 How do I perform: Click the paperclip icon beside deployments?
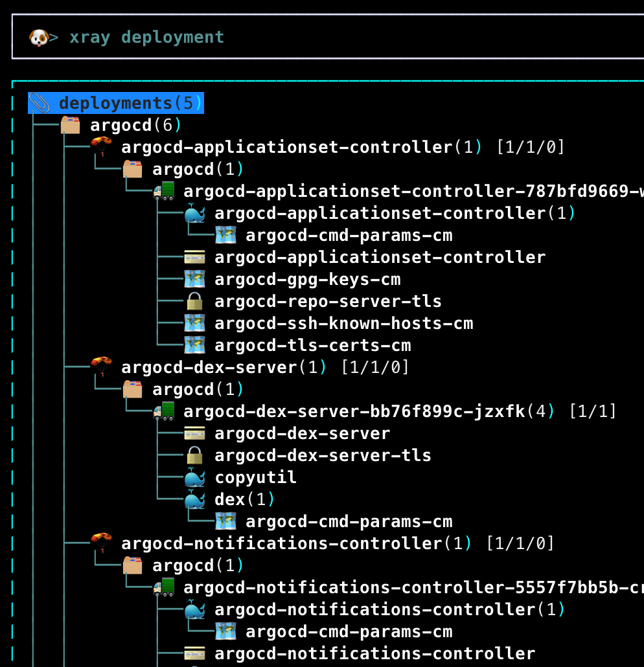click(39, 103)
